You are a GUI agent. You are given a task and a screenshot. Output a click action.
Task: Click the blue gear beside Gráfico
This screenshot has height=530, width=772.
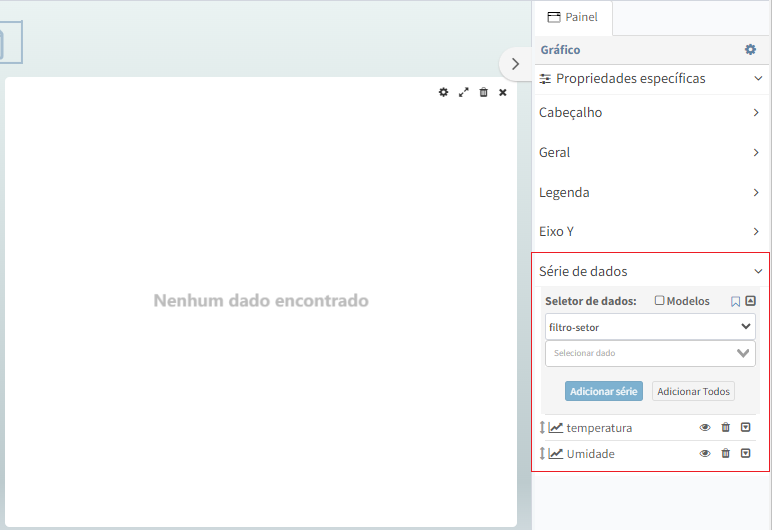tap(750, 49)
